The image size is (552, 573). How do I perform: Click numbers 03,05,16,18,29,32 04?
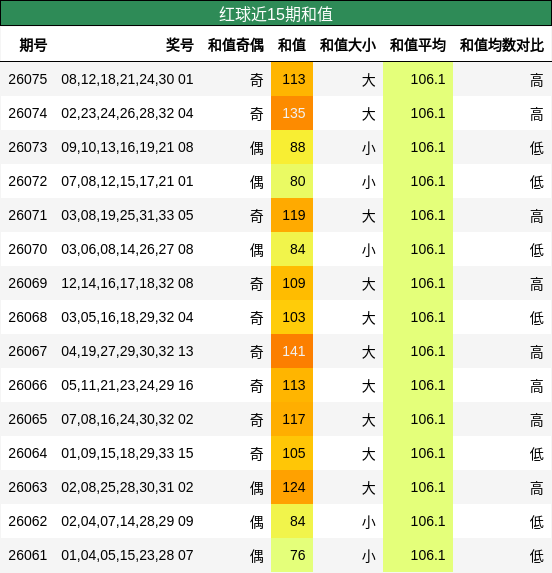pyautogui.click(x=127, y=317)
